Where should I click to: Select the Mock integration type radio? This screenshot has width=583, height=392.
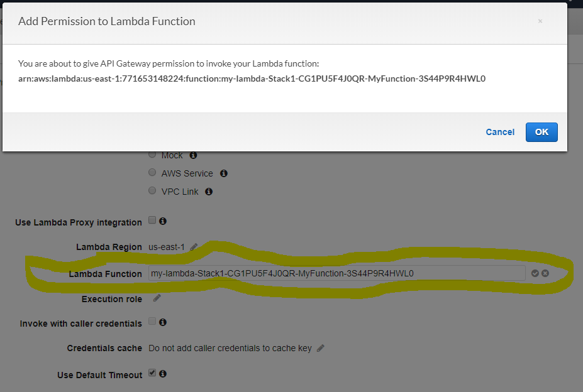click(152, 154)
